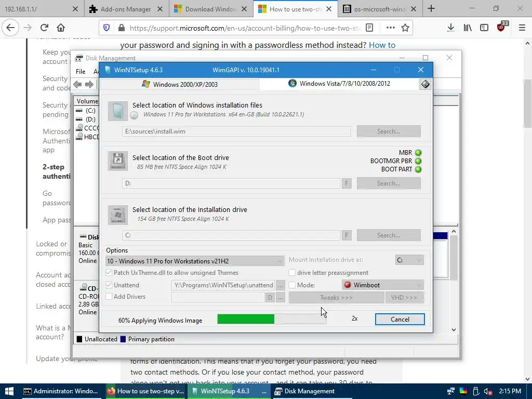Click the Boot drive D: path field
The image size is (532, 399).
click(231, 183)
